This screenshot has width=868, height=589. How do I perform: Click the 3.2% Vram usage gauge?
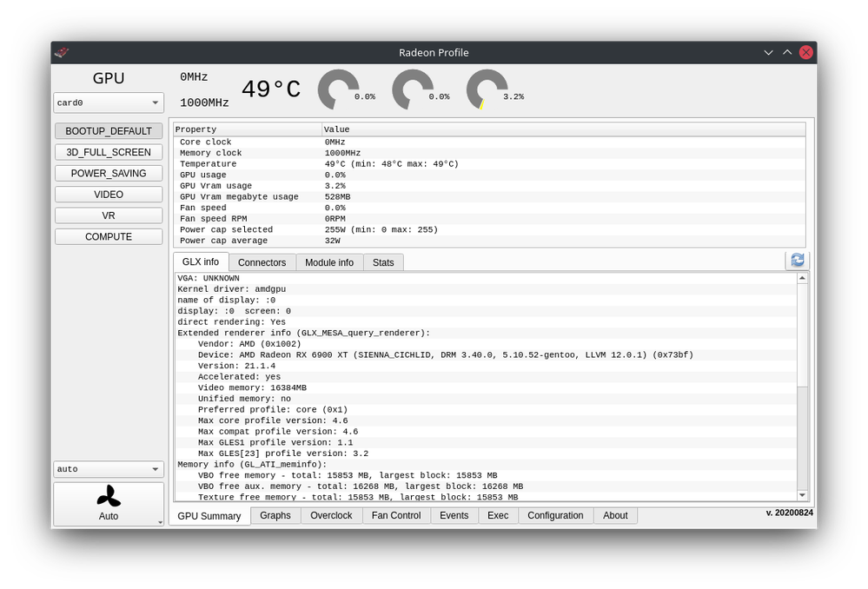[x=487, y=89]
